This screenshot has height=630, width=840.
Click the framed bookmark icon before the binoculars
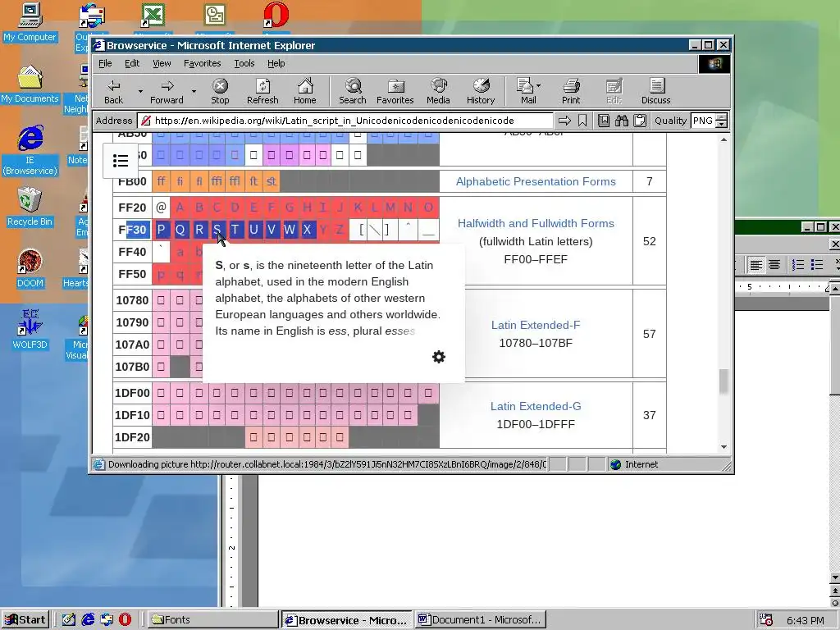(603, 121)
